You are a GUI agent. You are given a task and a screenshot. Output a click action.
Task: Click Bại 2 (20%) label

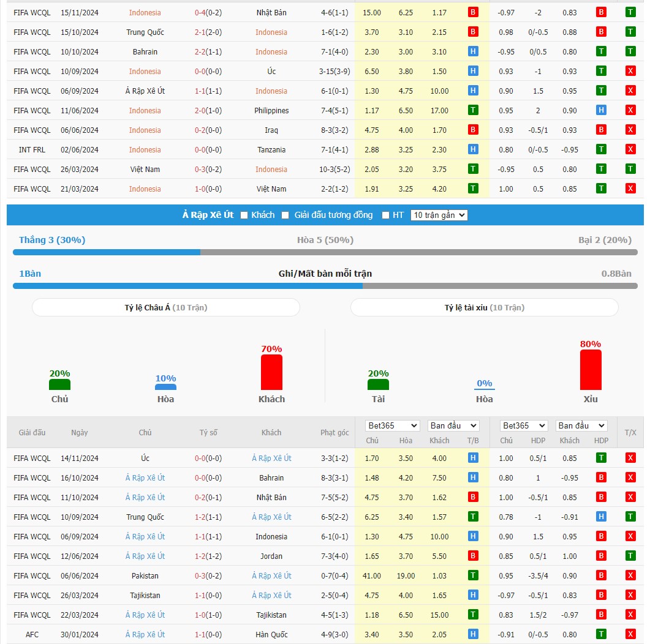605,240
